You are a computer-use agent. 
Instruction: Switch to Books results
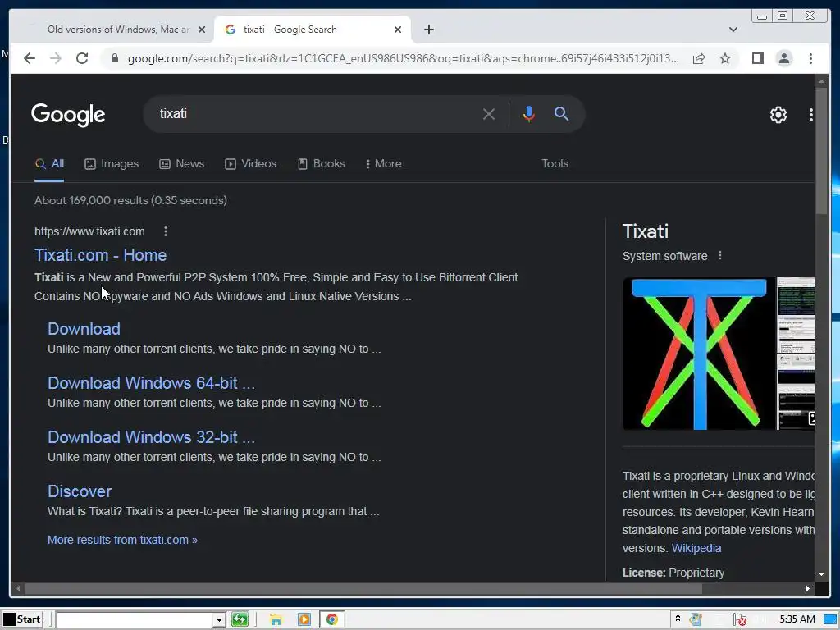click(321, 164)
